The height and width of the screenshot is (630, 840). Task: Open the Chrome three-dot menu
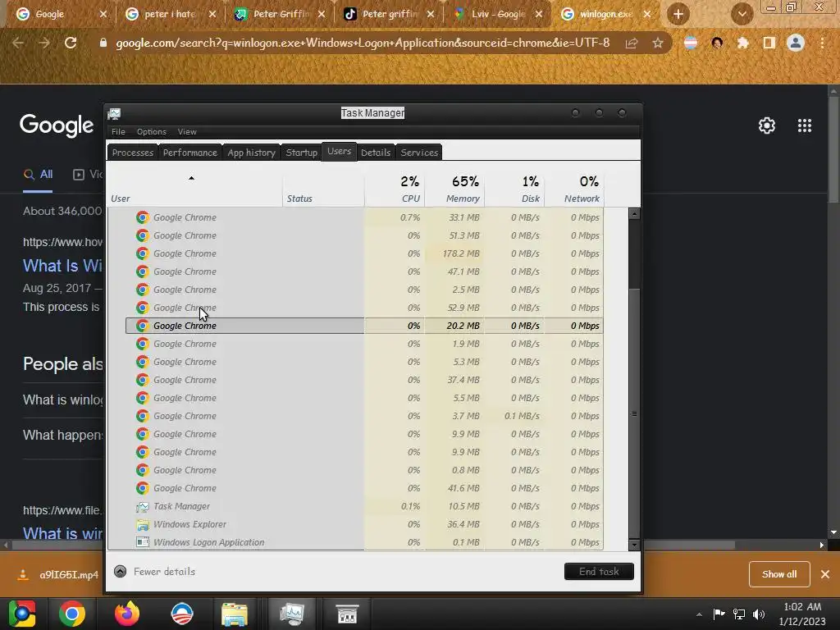pyautogui.click(x=822, y=43)
